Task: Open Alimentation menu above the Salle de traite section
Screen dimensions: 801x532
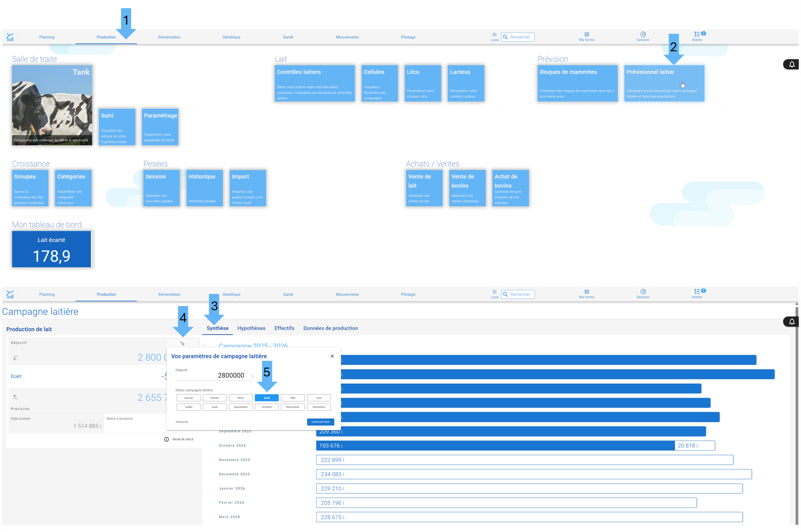Action: 169,37
